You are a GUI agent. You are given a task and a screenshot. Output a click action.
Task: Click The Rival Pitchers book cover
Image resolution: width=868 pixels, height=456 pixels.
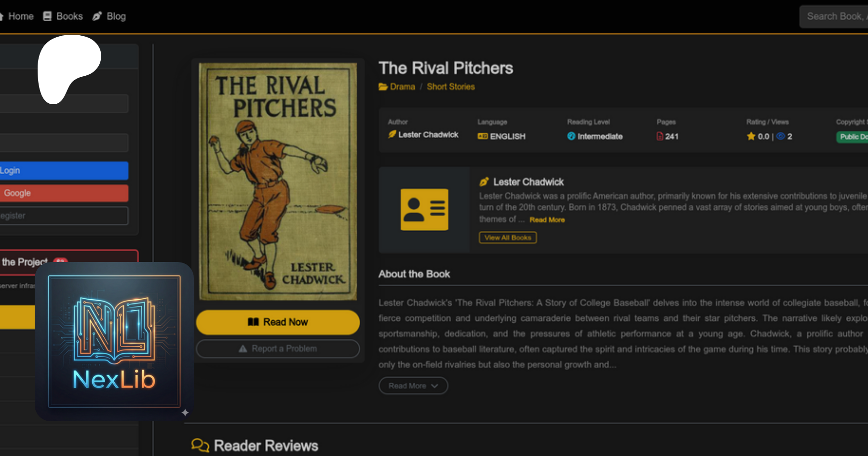click(278, 181)
